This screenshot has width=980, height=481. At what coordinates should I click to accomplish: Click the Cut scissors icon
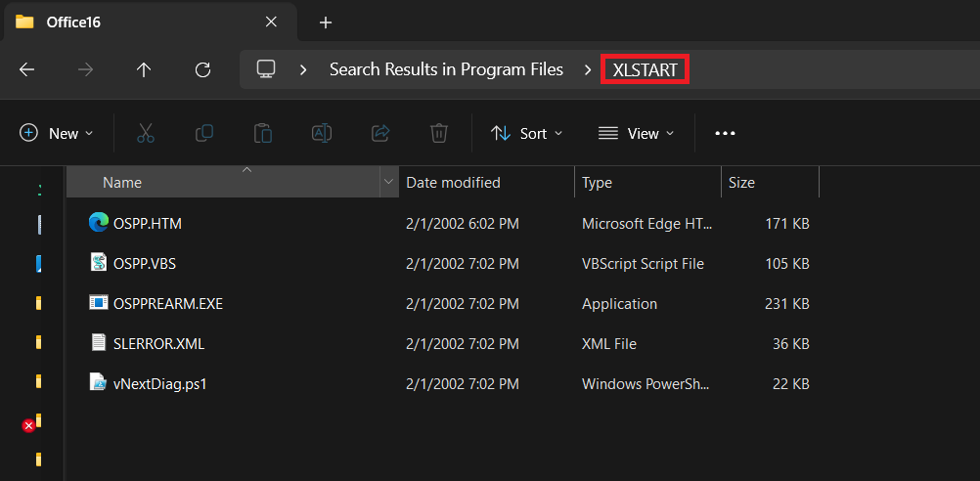(146, 133)
